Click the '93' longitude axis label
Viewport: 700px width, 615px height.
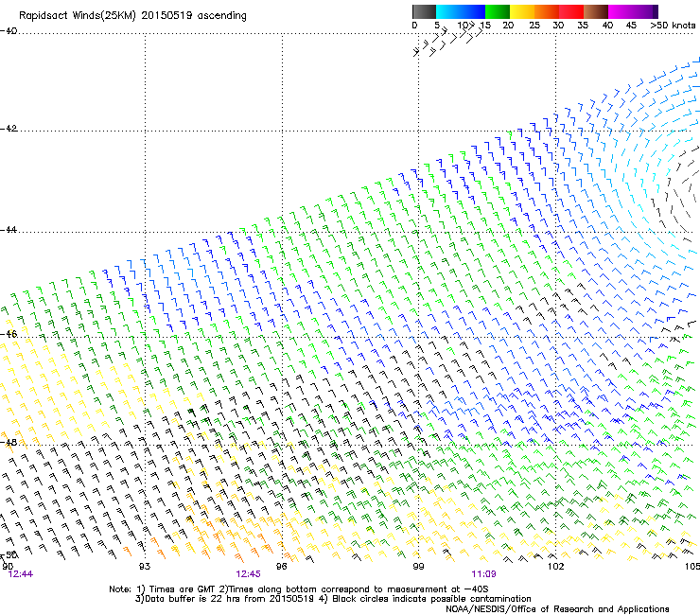(x=144, y=567)
